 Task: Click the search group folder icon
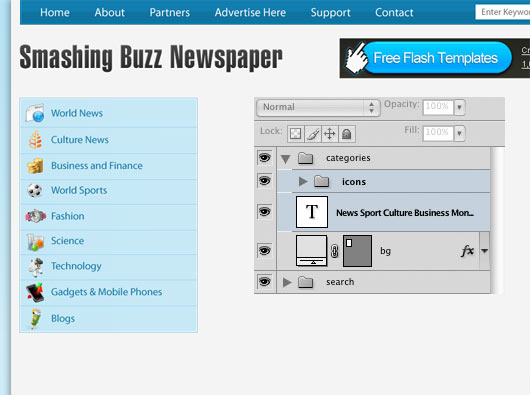(x=306, y=282)
